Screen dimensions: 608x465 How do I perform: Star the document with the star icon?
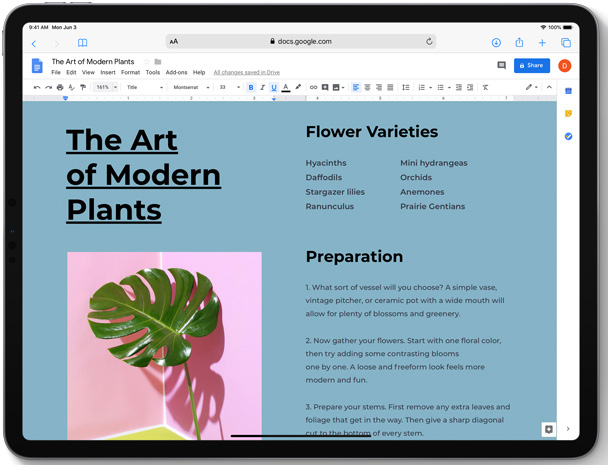pyautogui.click(x=147, y=62)
